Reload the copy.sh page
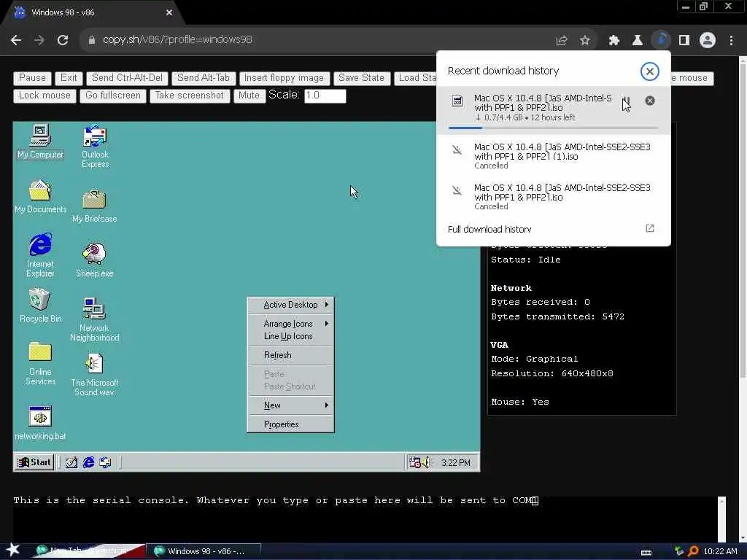This screenshot has width=747, height=560. (63, 40)
